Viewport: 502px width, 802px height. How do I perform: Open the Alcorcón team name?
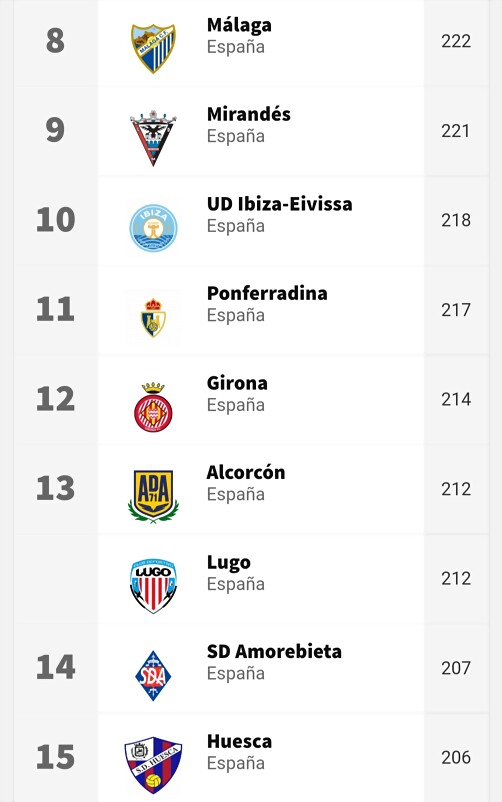246,472
